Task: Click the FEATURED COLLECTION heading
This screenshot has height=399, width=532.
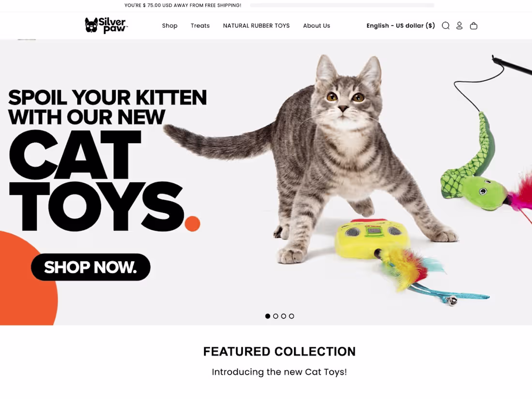Action: pyautogui.click(x=279, y=352)
